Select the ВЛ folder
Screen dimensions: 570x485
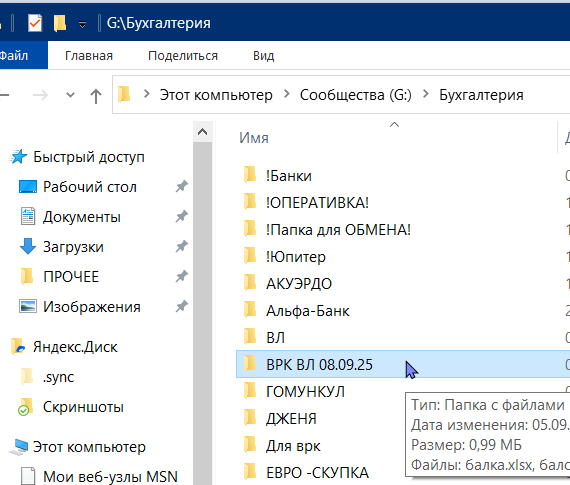pos(275,338)
